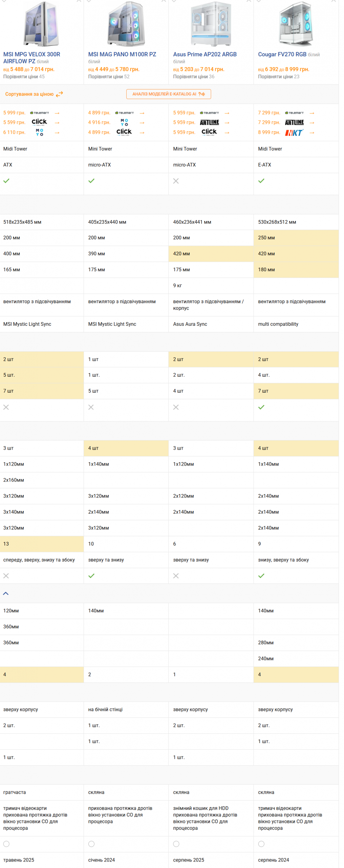Click Telemart logo in MSI VELOX offers

[40, 113]
